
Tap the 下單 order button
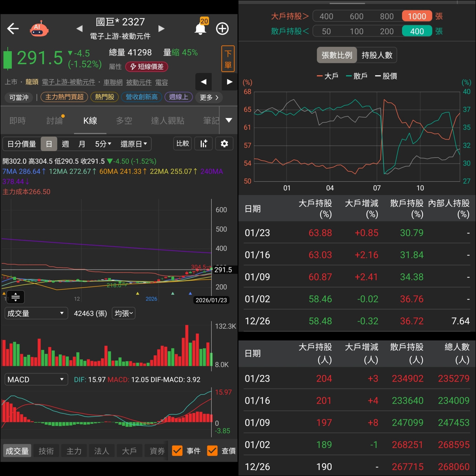(x=228, y=59)
